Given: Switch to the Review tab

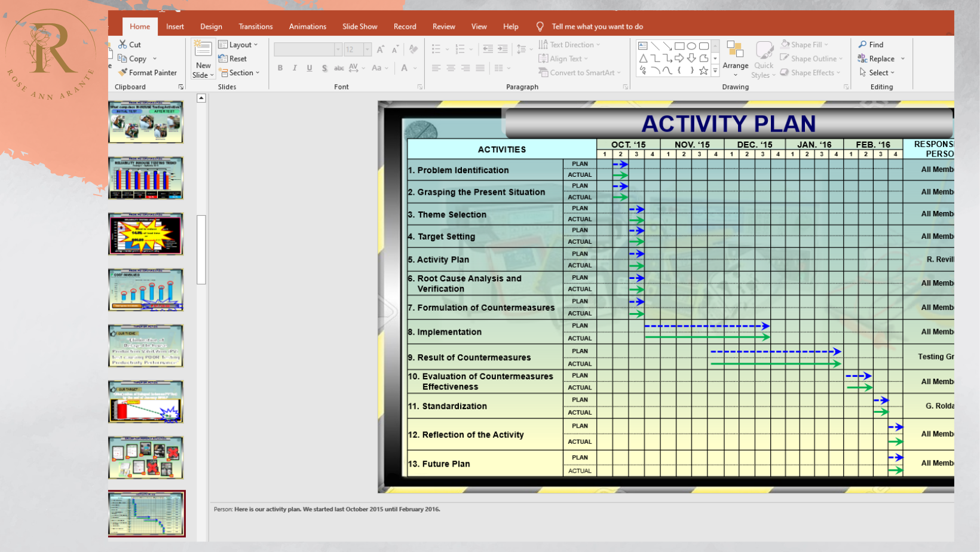Looking at the screenshot, I should point(444,27).
